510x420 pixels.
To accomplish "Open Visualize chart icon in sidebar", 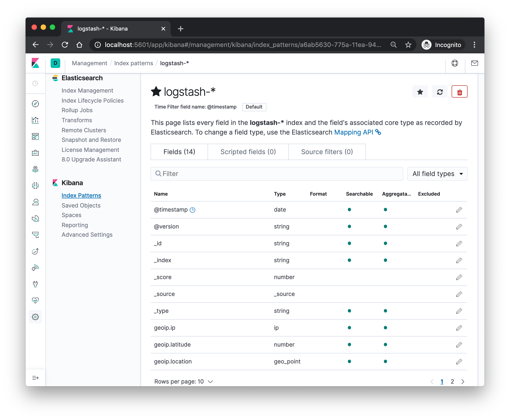I will click(x=35, y=120).
